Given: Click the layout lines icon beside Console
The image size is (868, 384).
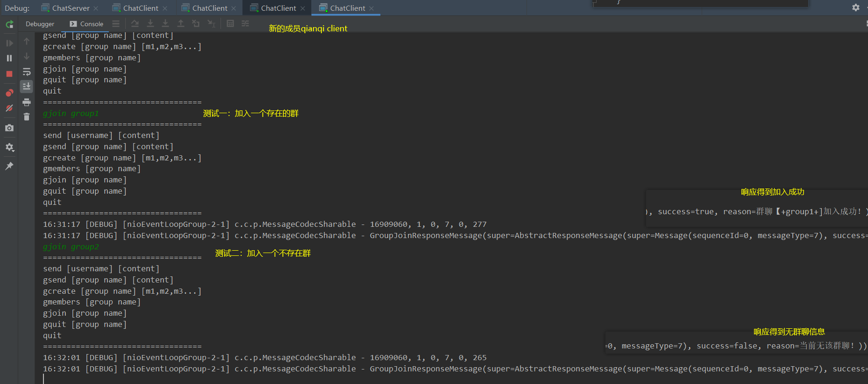Looking at the screenshot, I should (116, 24).
